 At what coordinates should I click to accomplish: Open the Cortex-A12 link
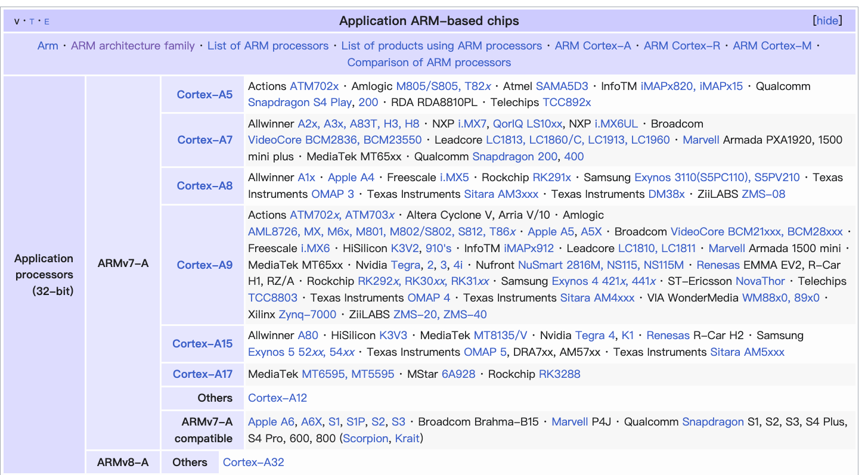(278, 398)
